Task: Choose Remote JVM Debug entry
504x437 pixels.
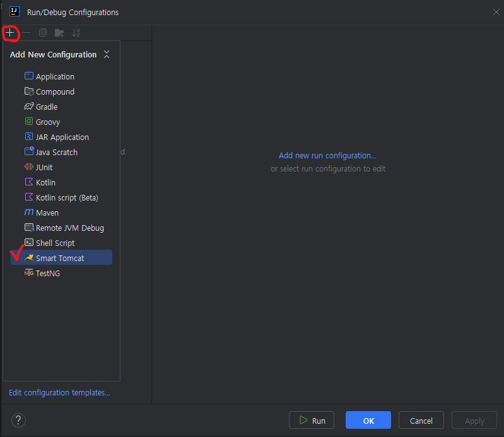Action: 61,228
